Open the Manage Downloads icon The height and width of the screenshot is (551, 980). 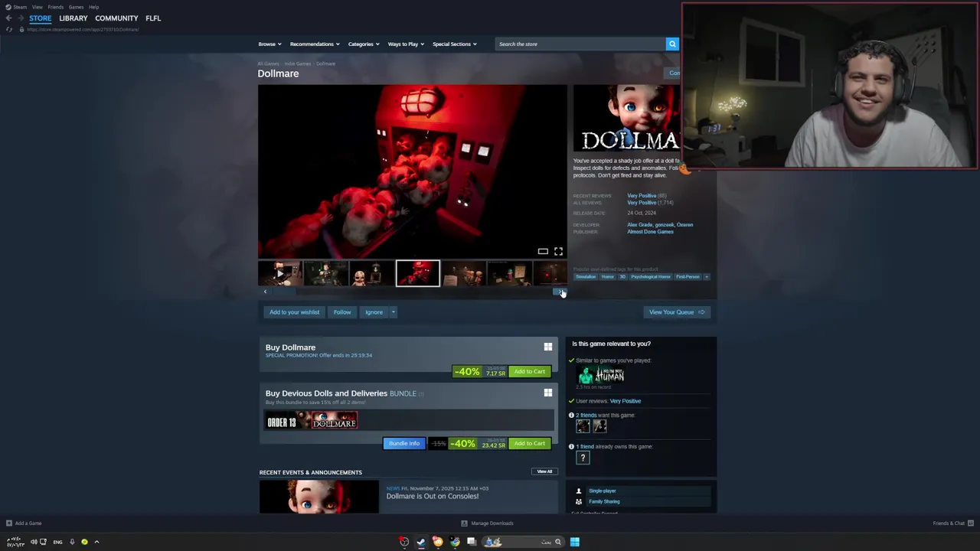464,523
